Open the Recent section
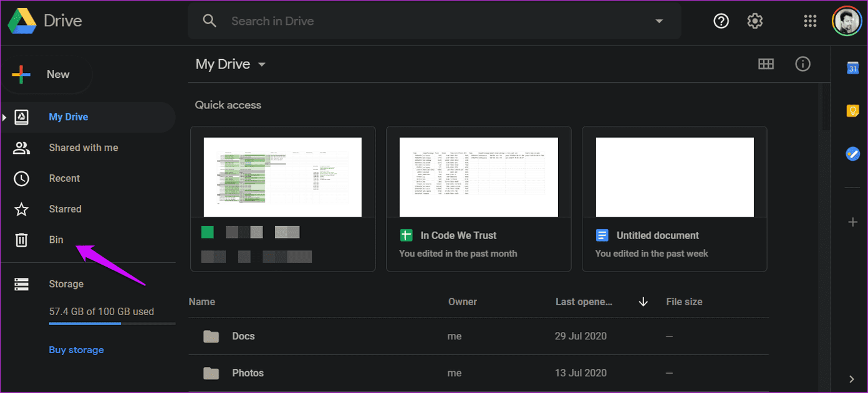The height and width of the screenshot is (393, 868). pos(65,178)
